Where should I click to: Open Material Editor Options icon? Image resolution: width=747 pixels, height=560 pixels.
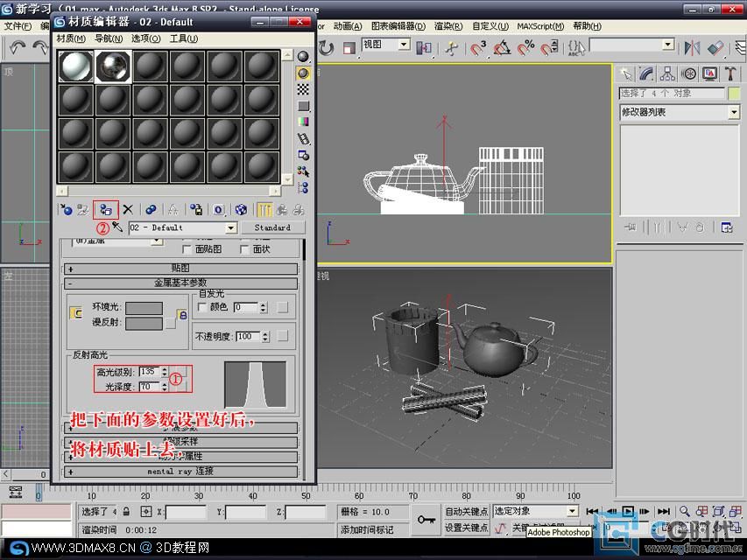[x=303, y=155]
